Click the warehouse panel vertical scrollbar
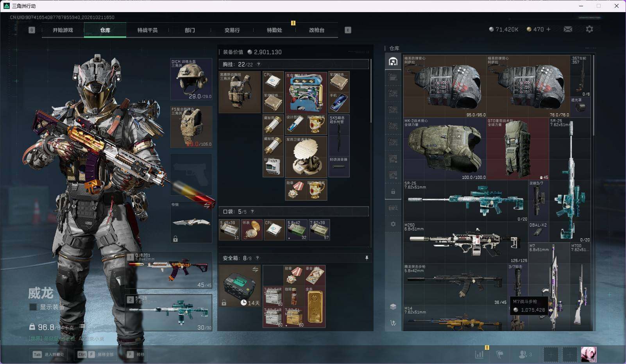Image resolution: width=626 pixels, height=364 pixels. coord(594,96)
